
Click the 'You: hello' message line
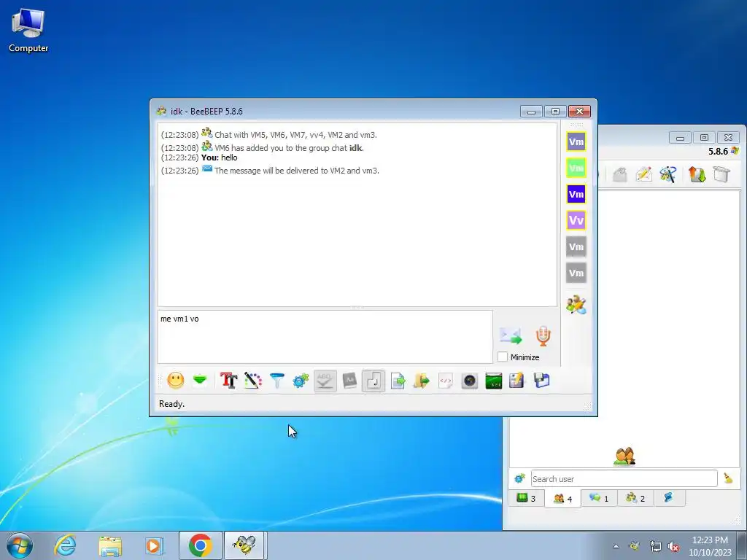click(x=199, y=157)
